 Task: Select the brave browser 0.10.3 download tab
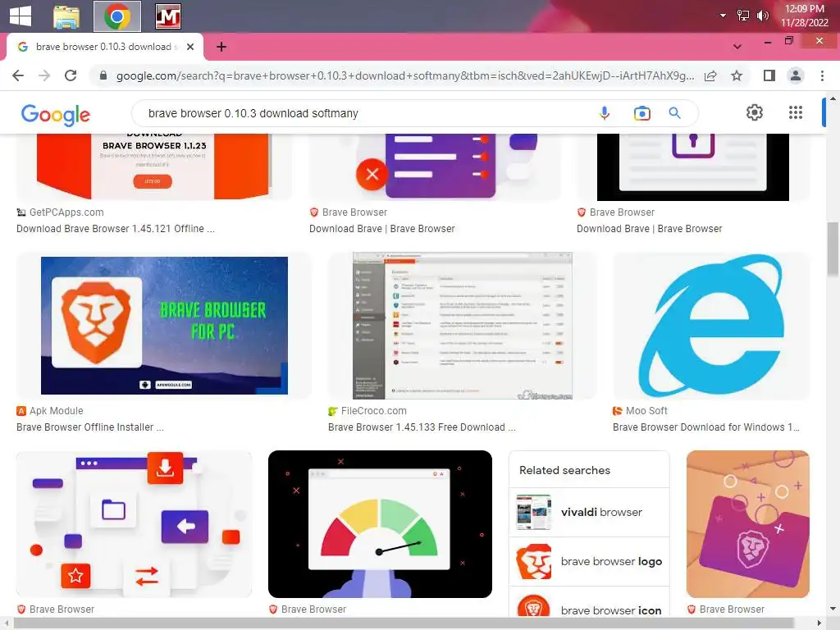pos(104,47)
